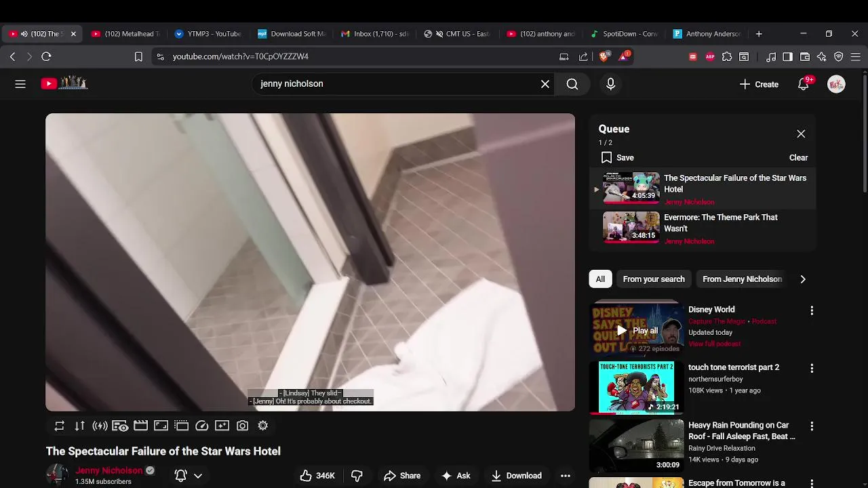Select the From your search chip
Screen dimensions: 868x488
coord(654,279)
